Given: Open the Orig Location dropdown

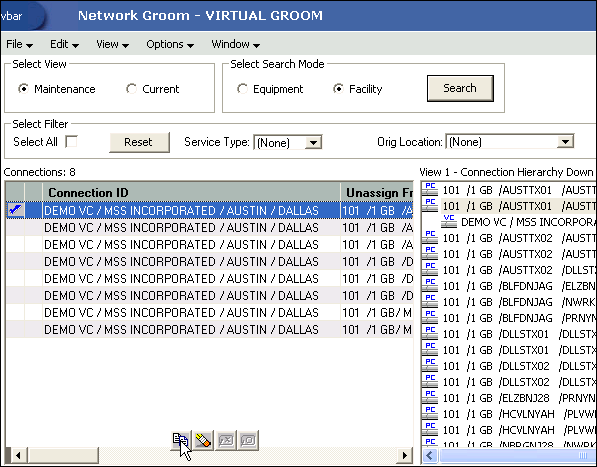Looking at the screenshot, I should click(565, 142).
